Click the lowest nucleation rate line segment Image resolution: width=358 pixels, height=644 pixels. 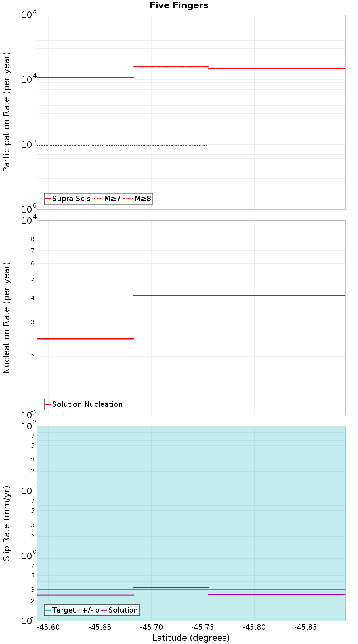pyautogui.click(x=85, y=338)
